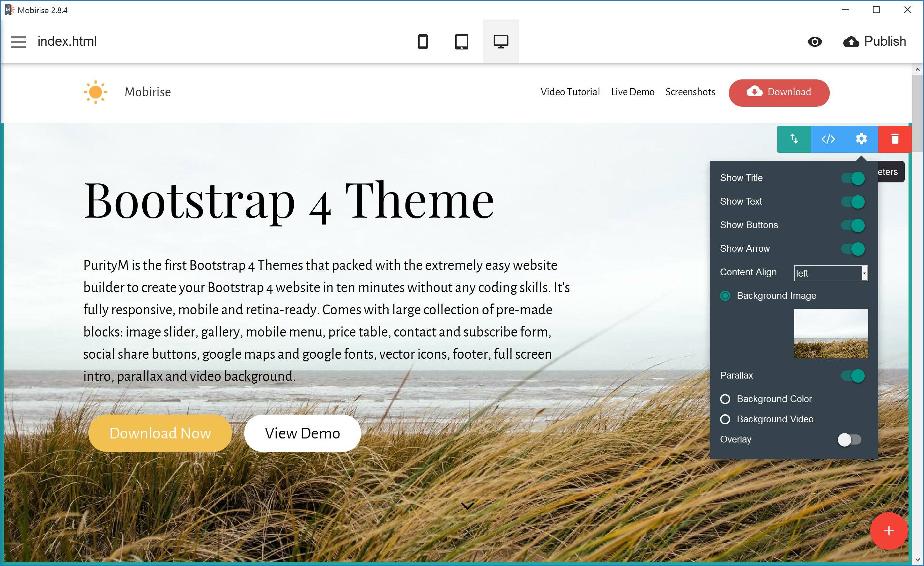The image size is (924, 566).
Task: Select the Background Video radio button
Action: pos(725,418)
